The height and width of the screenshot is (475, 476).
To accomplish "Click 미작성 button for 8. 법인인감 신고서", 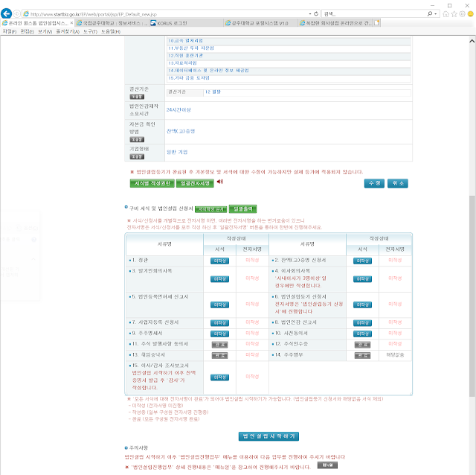I will 362,323.
